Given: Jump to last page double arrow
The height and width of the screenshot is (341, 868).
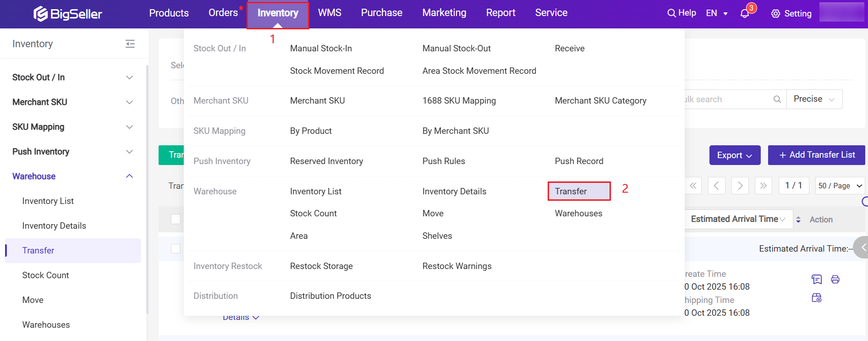Looking at the screenshot, I should pos(763,186).
